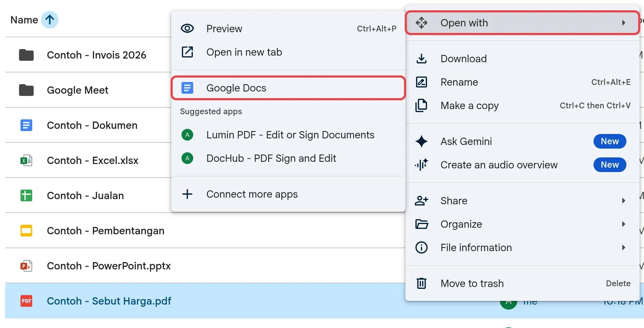644x328 pixels.
Task: Click the eye icon for Preview
Action: (x=187, y=29)
